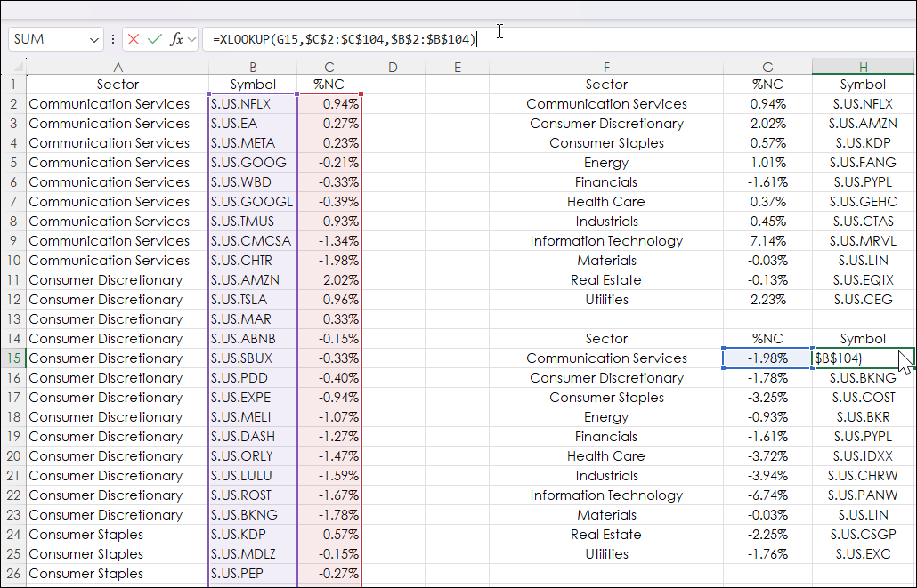Cancel the formula entry with the X icon

tap(134, 39)
